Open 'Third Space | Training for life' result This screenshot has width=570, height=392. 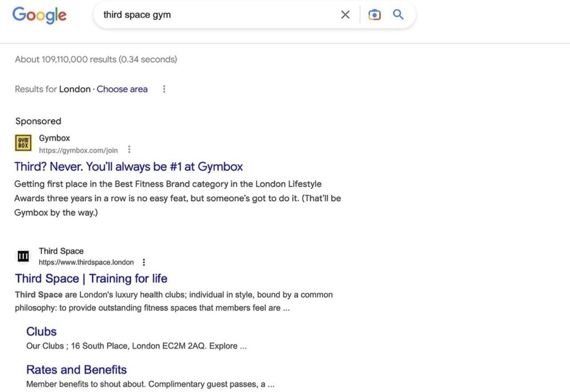coord(91,279)
